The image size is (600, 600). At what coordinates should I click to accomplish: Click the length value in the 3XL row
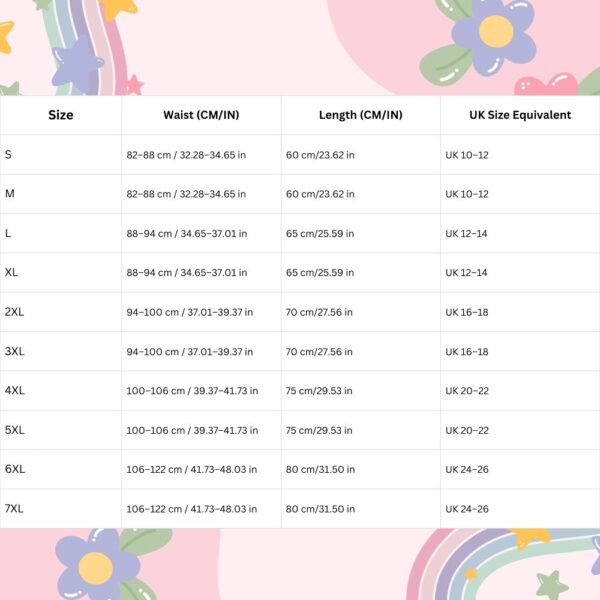pyautogui.click(x=320, y=352)
